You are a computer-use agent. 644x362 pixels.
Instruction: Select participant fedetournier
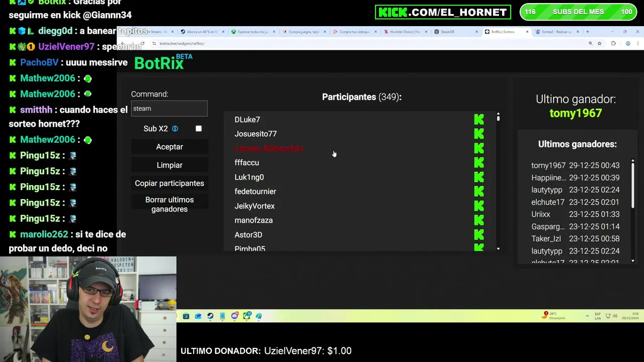click(255, 192)
